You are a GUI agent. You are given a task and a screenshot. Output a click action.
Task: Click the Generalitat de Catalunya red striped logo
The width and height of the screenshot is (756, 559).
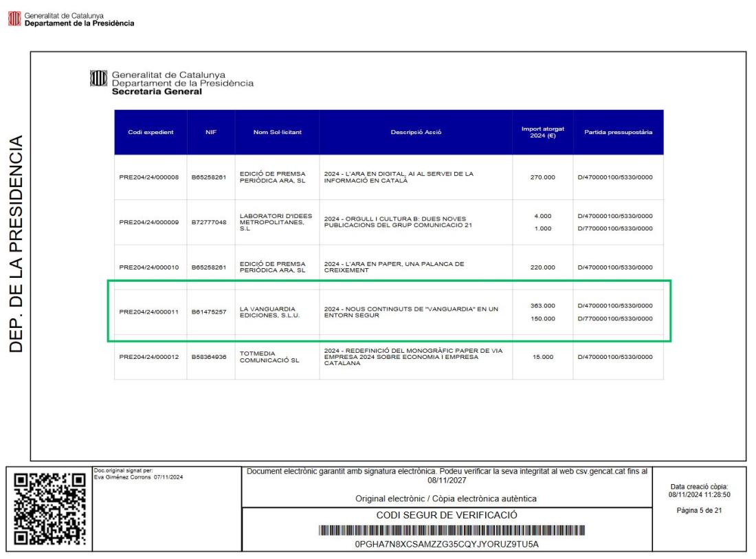click(x=14, y=19)
